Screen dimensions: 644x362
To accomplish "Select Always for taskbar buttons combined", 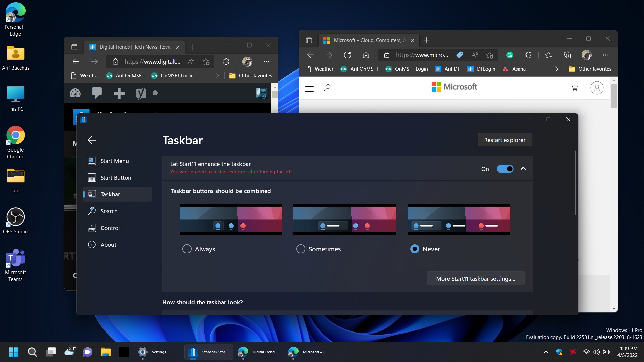I will tap(187, 248).
